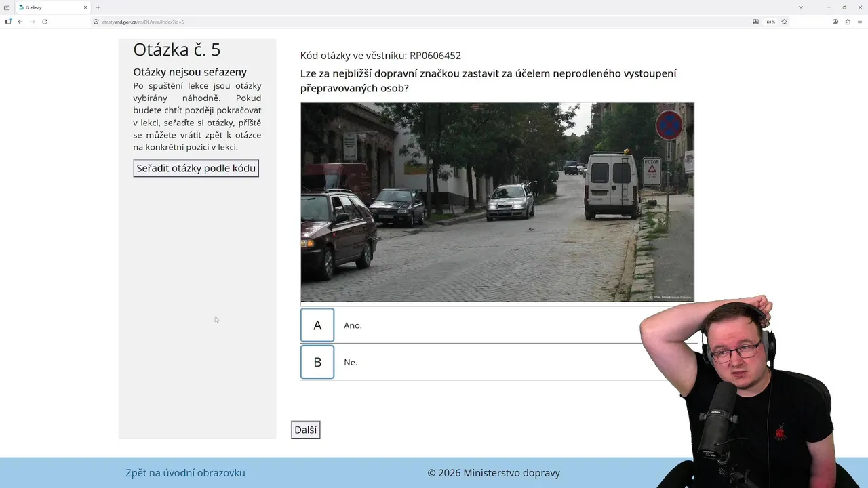Viewport: 868px width, 488px height.
Task: Go forward to next page
Action: [x=32, y=22]
